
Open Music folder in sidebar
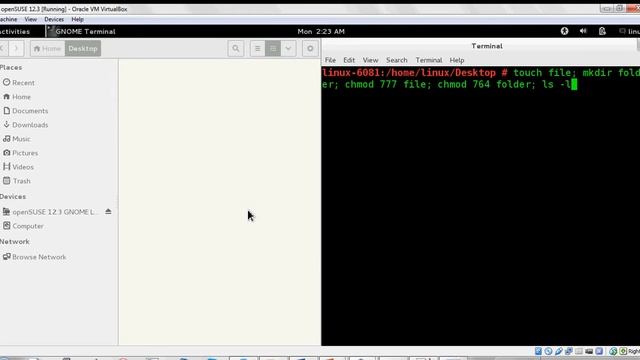point(17,139)
